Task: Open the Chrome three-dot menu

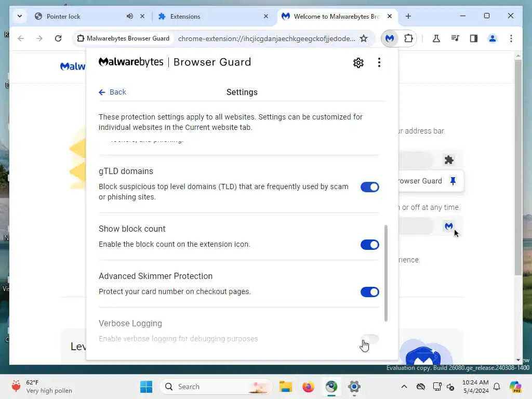Action: point(511,38)
